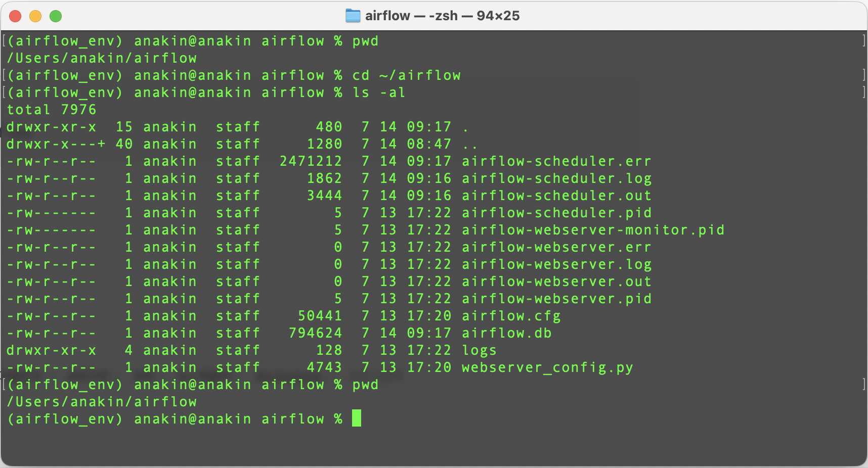This screenshot has width=868, height=468.
Task: Select the 'airflow-webserver.pid' filename
Action: tap(556, 299)
